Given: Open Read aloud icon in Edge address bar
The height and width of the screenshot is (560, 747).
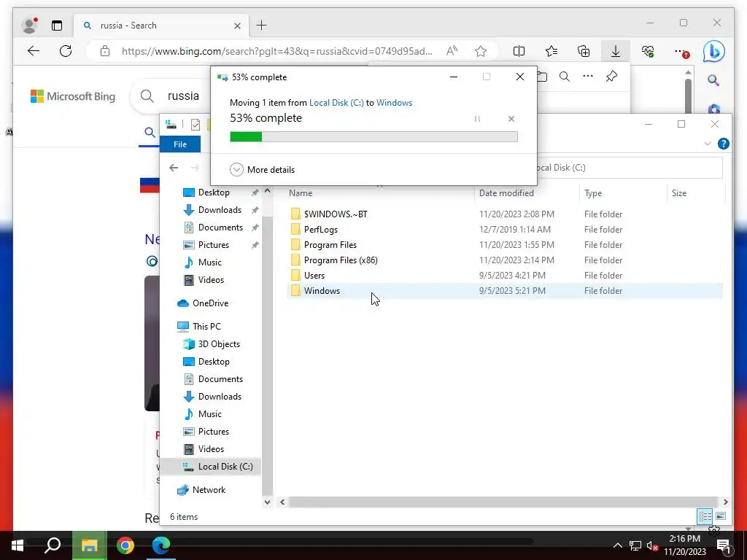Looking at the screenshot, I should click(x=452, y=51).
